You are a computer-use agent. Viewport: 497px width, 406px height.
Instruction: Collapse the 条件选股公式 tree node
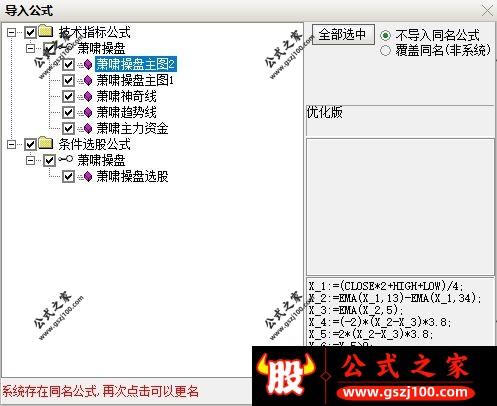(11, 144)
